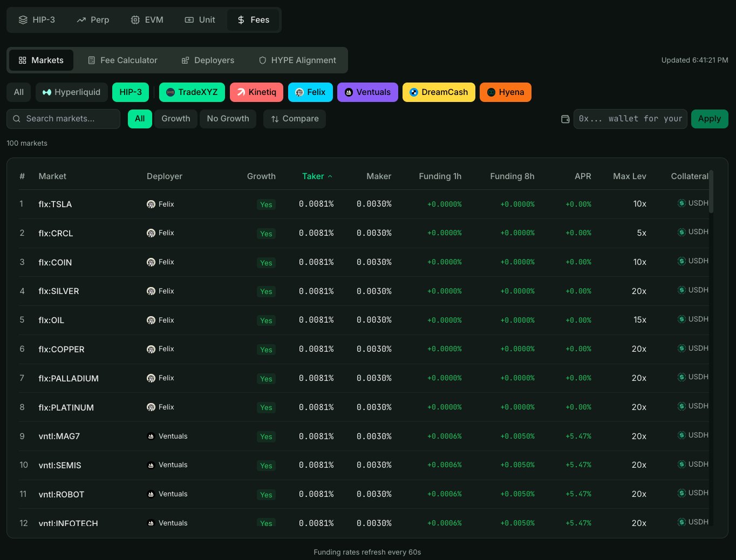This screenshot has width=736, height=560.
Task: Click the USDH collateral icon in flx:CRCL row
Action: [682, 232]
